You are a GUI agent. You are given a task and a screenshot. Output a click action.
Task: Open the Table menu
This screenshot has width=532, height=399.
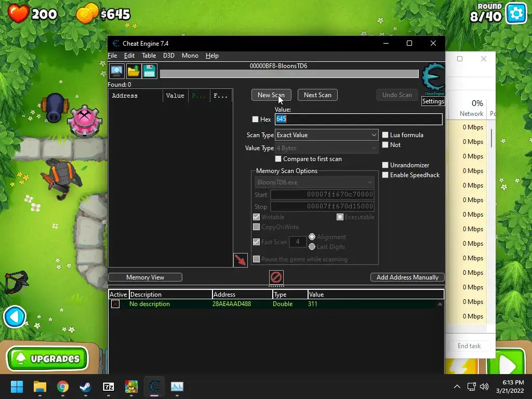pos(149,55)
